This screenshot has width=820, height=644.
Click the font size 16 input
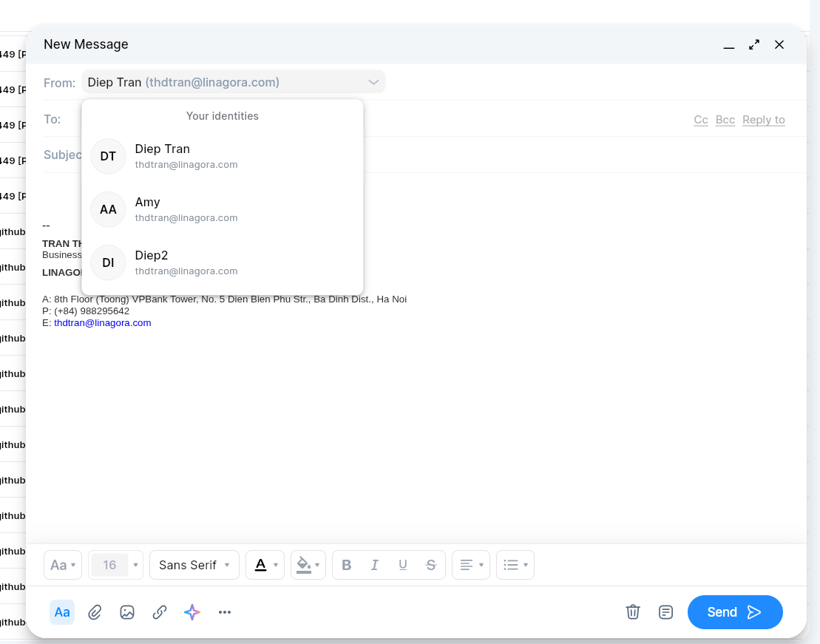tap(109, 565)
